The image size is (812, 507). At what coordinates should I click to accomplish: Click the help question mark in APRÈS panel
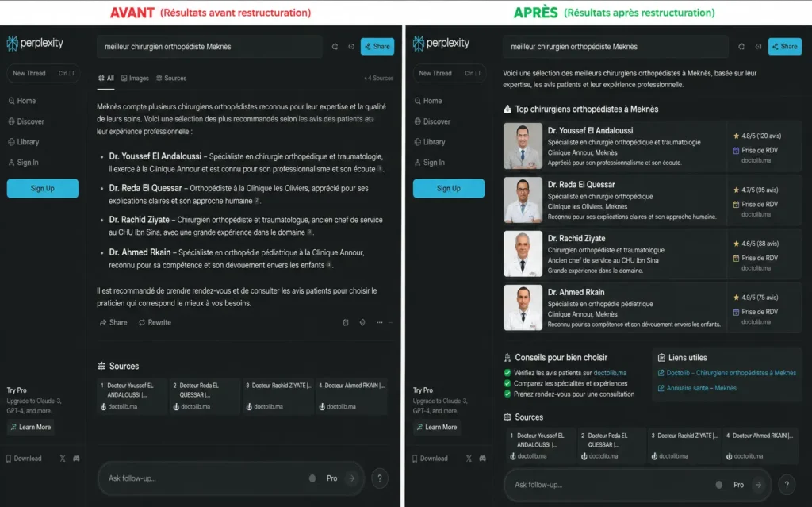pos(787,485)
